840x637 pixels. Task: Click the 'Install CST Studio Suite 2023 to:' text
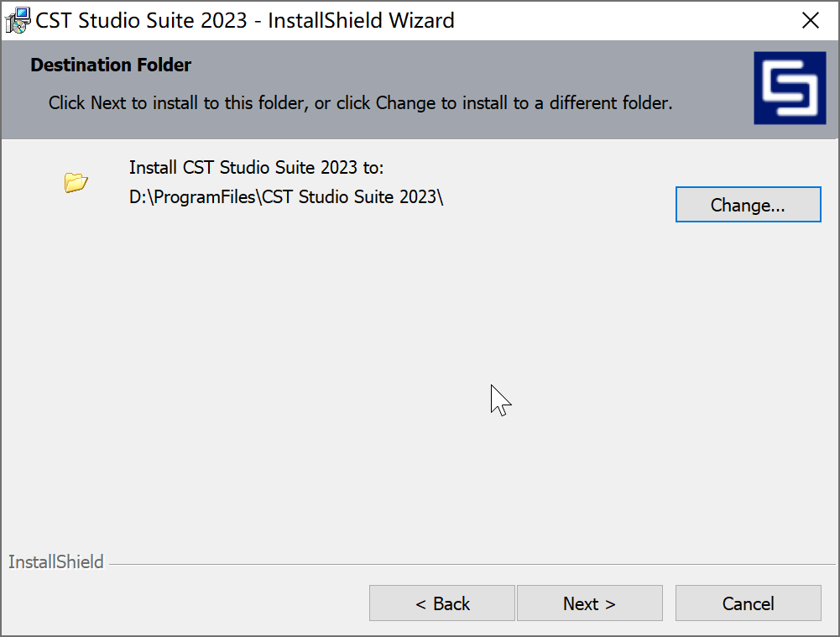click(255, 167)
